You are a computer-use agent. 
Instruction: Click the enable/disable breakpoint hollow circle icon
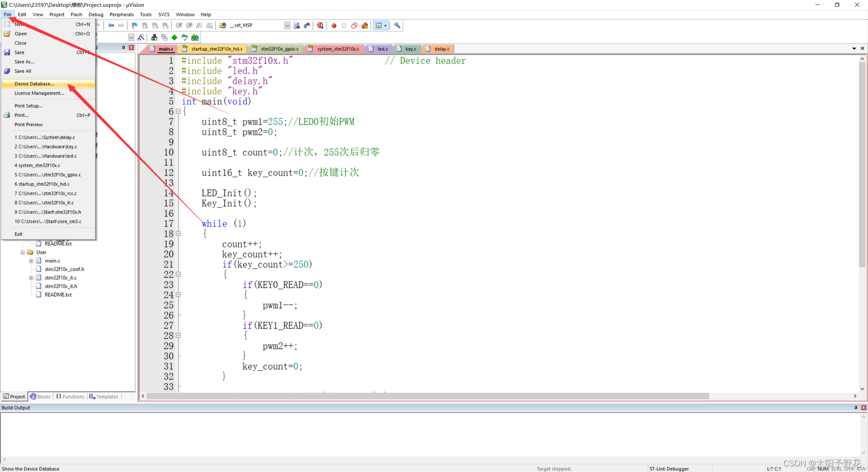tap(344, 25)
